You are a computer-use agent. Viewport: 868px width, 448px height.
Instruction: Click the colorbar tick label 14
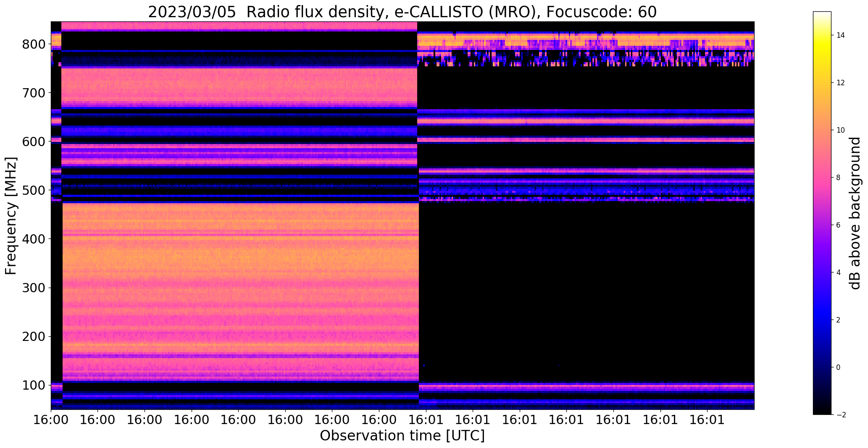(841, 35)
